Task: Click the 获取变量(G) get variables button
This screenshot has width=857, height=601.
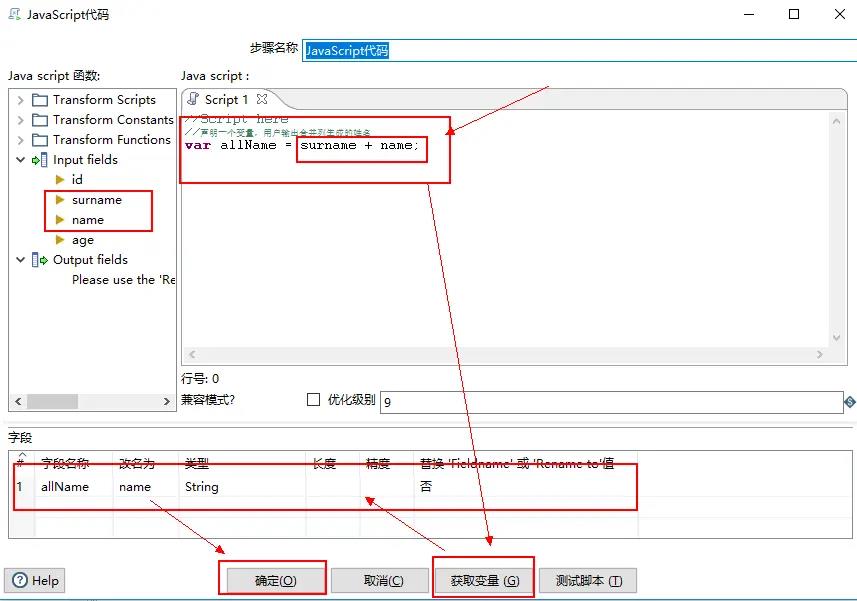Action: click(484, 580)
